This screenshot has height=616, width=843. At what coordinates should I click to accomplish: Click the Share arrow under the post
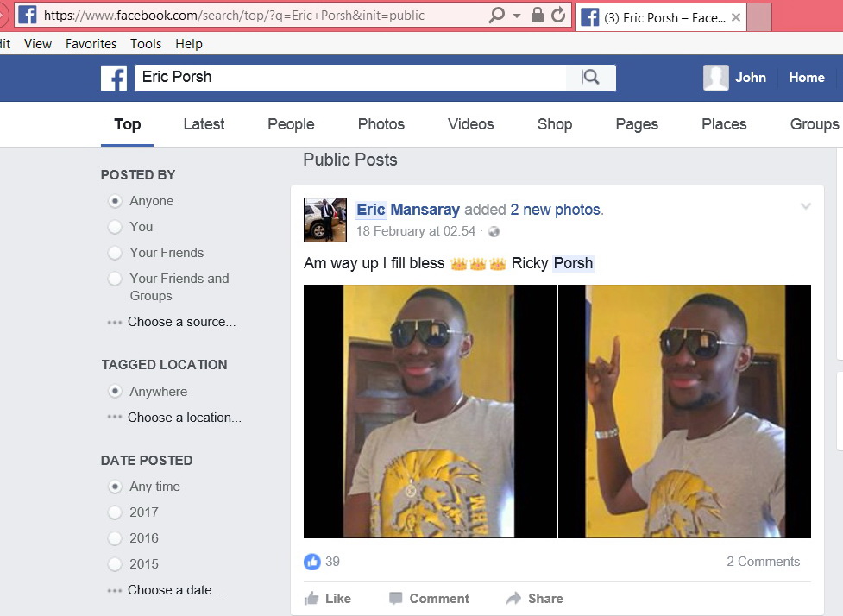point(535,598)
